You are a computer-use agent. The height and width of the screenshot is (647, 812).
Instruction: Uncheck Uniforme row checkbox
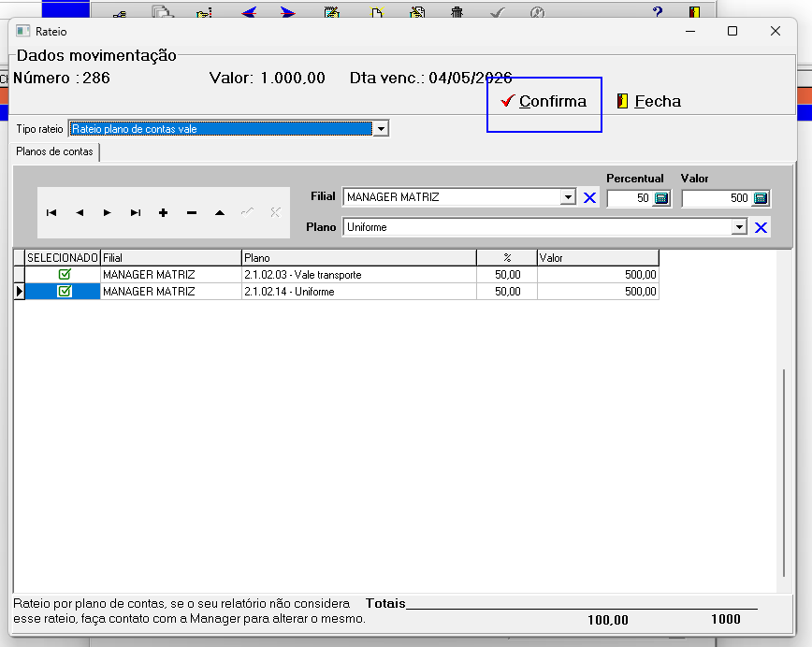pos(65,292)
